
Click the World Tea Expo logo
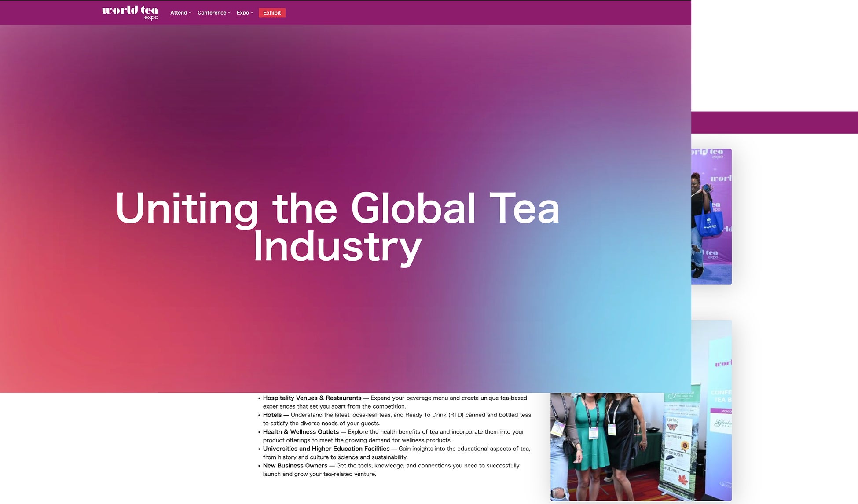coord(130,12)
